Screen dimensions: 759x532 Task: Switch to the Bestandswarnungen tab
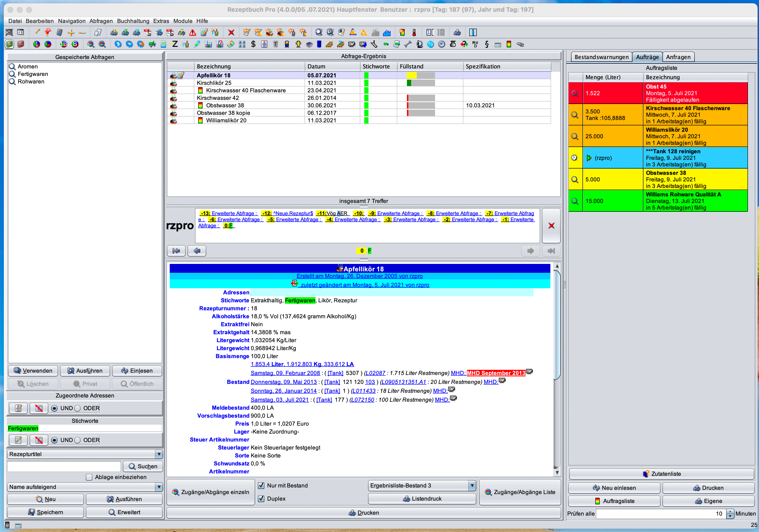[601, 57]
